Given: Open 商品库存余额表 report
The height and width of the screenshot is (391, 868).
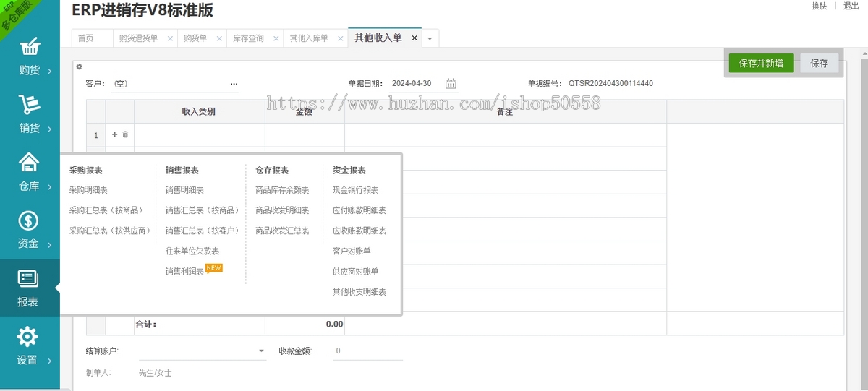Looking at the screenshot, I should pyautogui.click(x=282, y=190).
